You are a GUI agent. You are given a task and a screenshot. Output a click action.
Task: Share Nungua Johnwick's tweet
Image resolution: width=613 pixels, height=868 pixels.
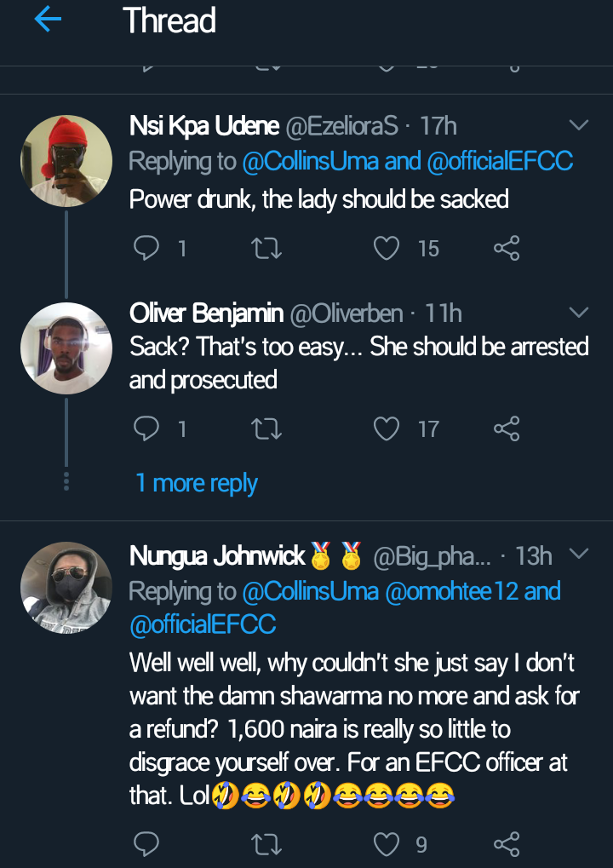click(x=507, y=844)
